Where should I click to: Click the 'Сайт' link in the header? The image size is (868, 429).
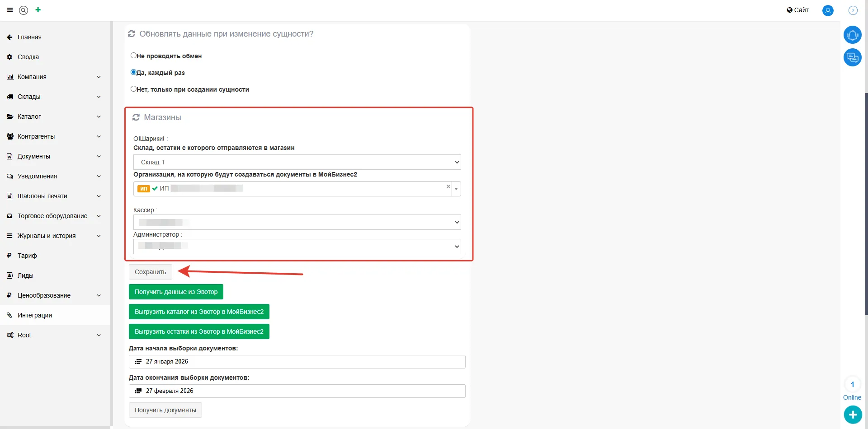point(797,10)
